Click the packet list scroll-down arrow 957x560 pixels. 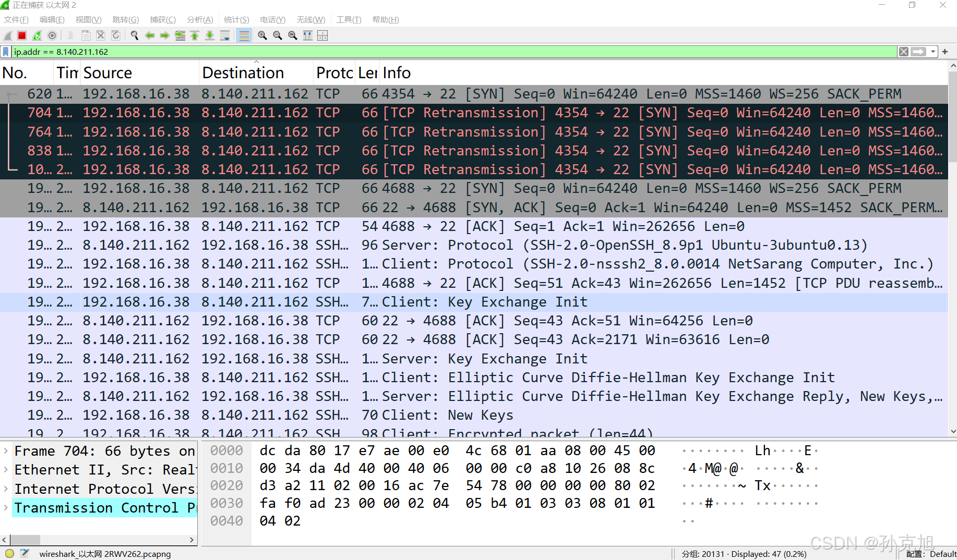[x=953, y=432]
